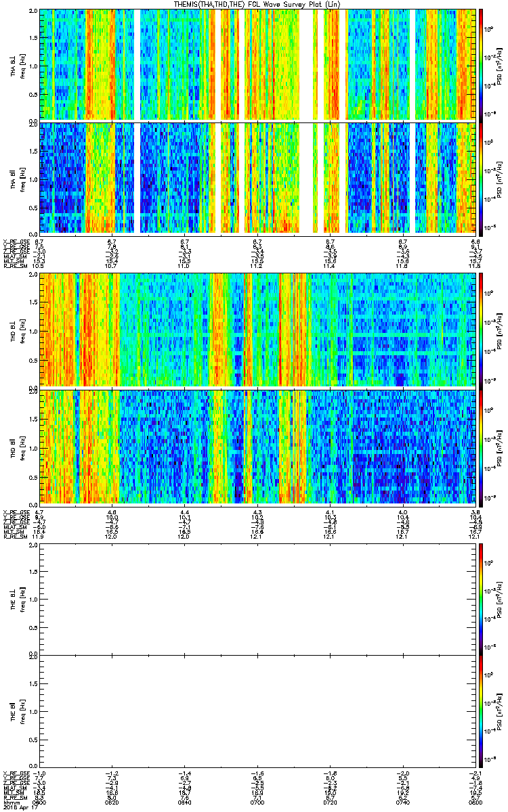The height and width of the screenshot is (812, 508).
Task: Click the 0620 time tick label
Action: (112, 801)
